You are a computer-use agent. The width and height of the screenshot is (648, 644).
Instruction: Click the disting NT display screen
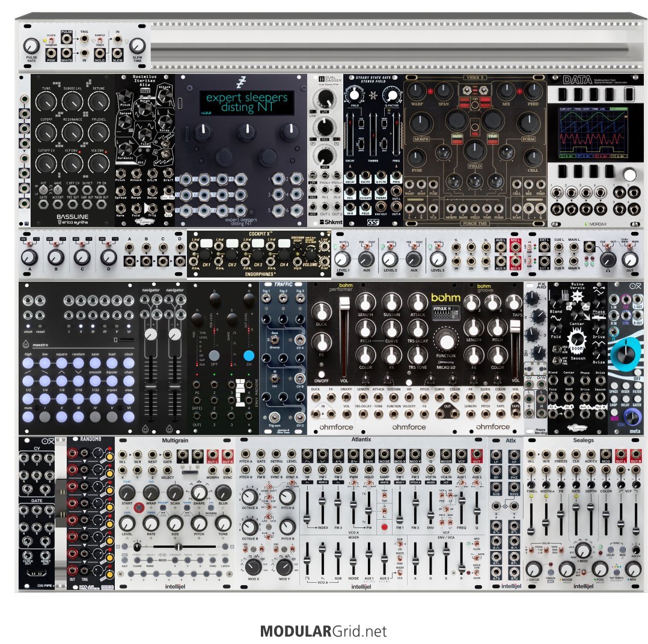point(247,103)
